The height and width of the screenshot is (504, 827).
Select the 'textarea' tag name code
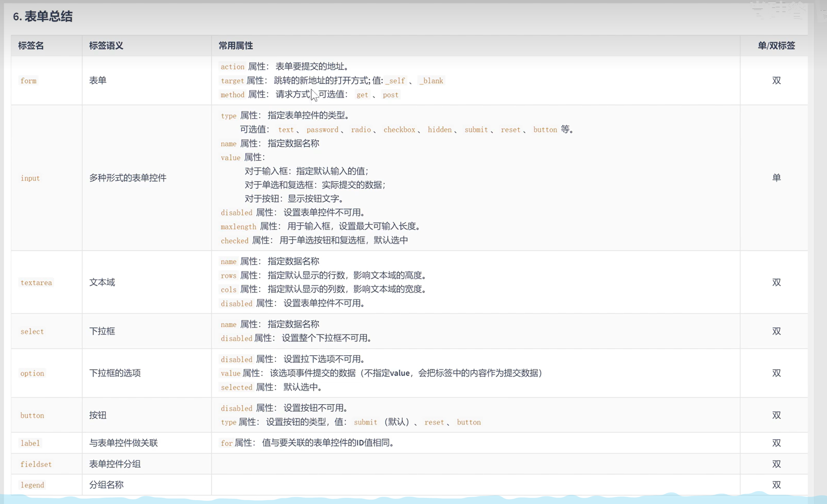[36, 283]
